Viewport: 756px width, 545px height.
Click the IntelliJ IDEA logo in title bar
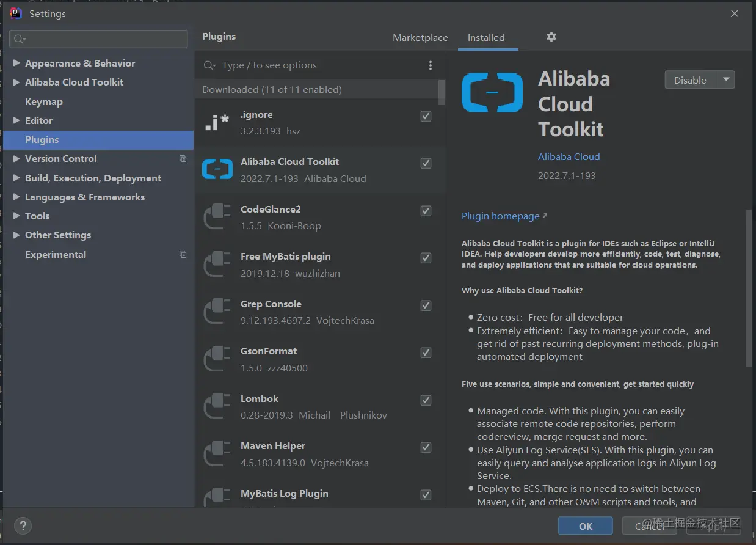16,13
